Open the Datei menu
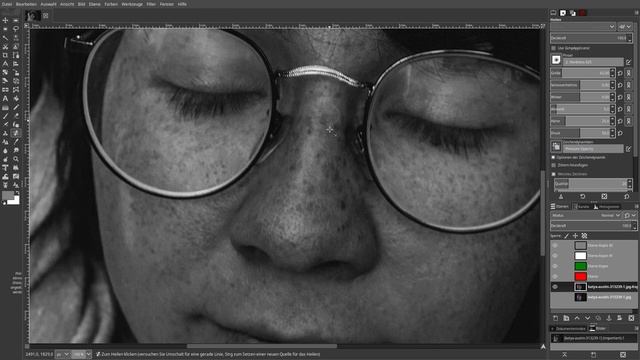The image size is (640, 360). click(7, 4)
